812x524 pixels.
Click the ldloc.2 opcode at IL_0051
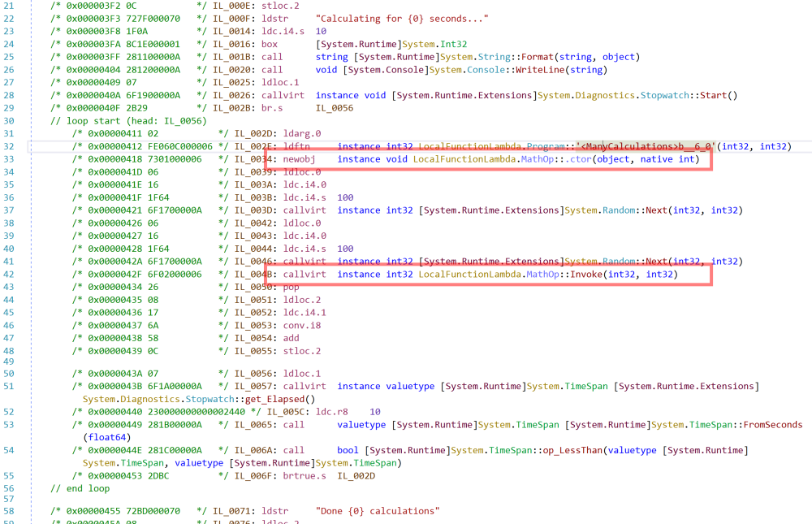(x=302, y=300)
